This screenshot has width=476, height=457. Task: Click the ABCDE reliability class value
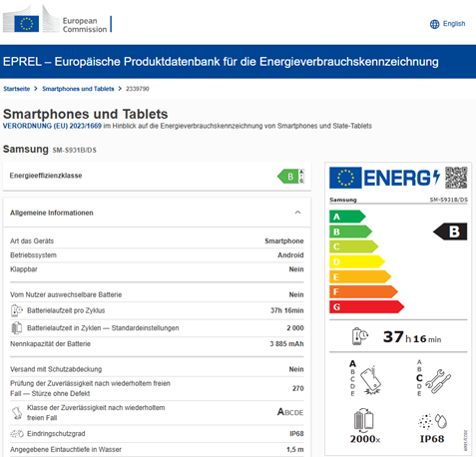[290, 412]
